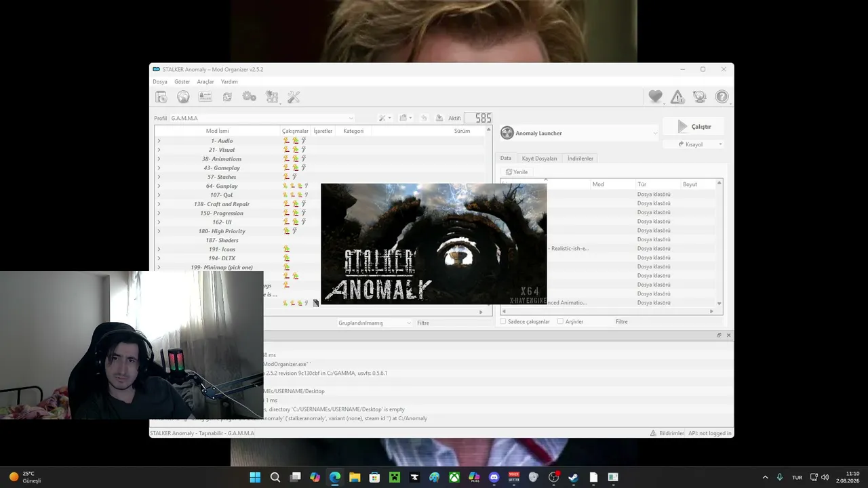Open the 'Gruplandırılmamış' grouping dropdown
Screen dimensions: 868x488
coord(374,323)
